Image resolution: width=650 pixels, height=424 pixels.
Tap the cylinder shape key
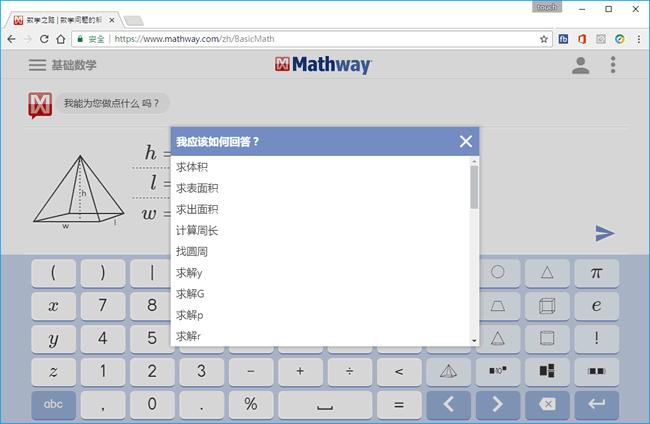point(547,339)
